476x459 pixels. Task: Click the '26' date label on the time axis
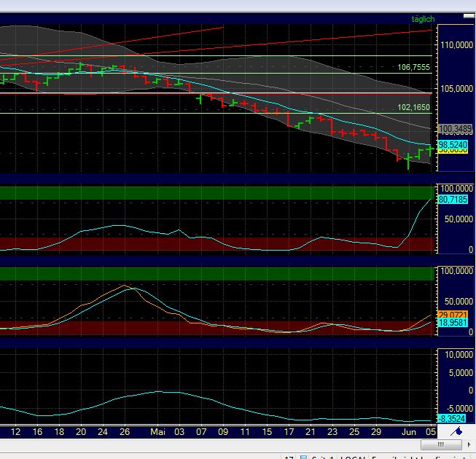coord(125,431)
